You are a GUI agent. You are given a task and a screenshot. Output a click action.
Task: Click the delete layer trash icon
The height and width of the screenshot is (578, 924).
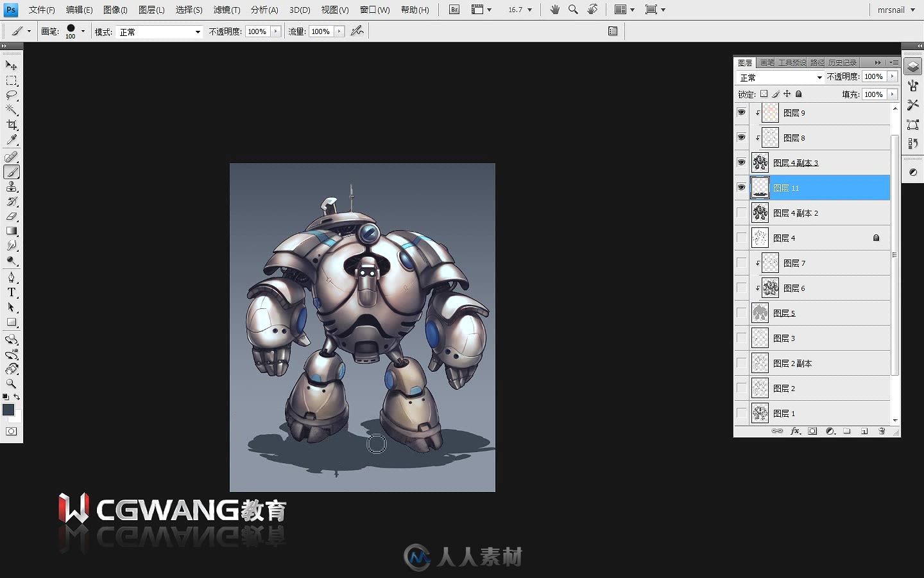point(882,431)
